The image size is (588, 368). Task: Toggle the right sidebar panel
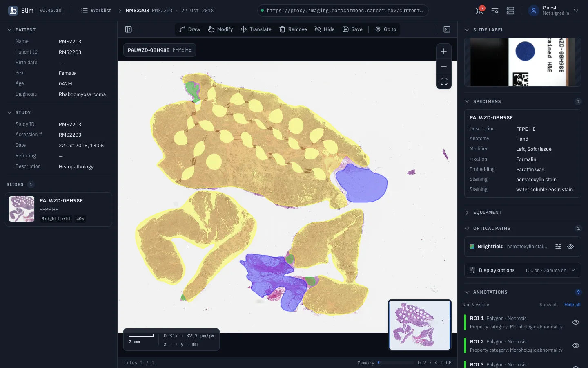click(447, 29)
